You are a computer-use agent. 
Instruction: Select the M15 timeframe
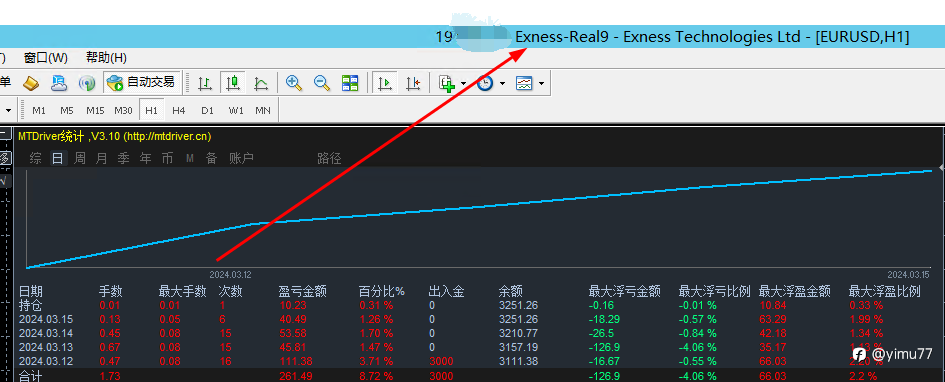(x=95, y=110)
